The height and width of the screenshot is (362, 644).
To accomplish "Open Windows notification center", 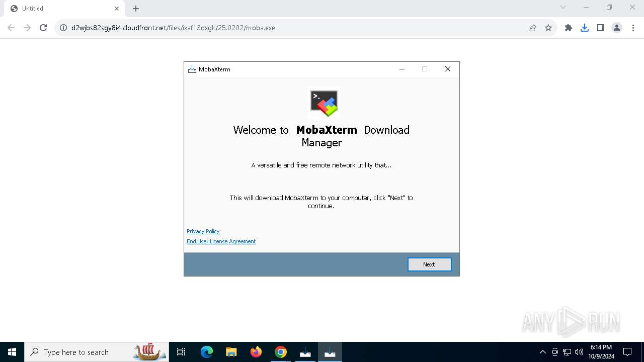I will click(627, 352).
